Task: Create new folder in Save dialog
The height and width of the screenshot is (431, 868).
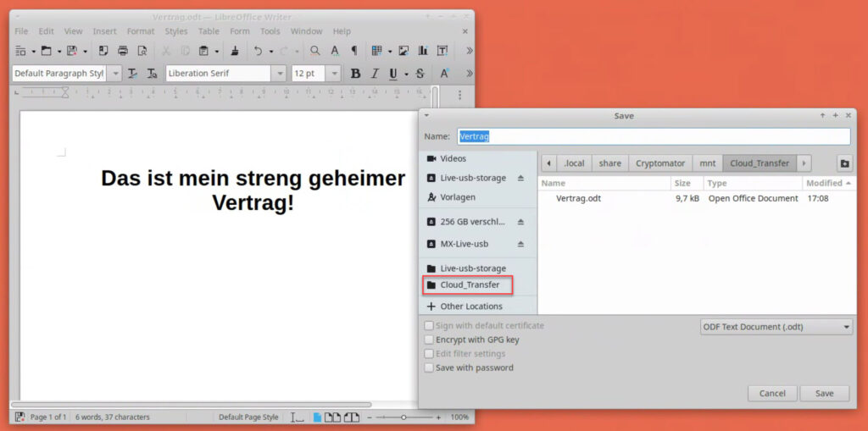Action: pyautogui.click(x=844, y=163)
